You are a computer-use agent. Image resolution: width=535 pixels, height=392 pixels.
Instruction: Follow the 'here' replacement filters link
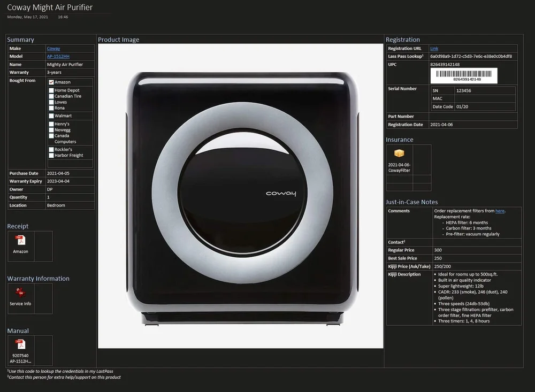click(x=500, y=211)
